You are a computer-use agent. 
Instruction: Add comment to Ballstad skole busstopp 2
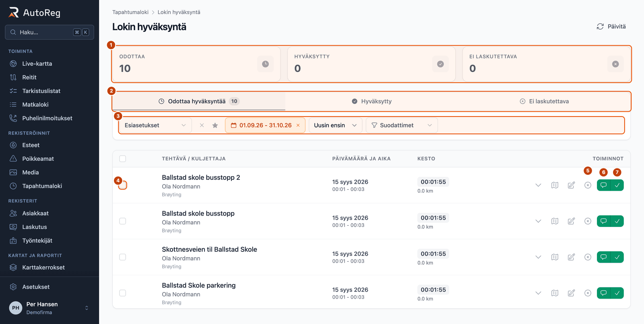click(603, 185)
